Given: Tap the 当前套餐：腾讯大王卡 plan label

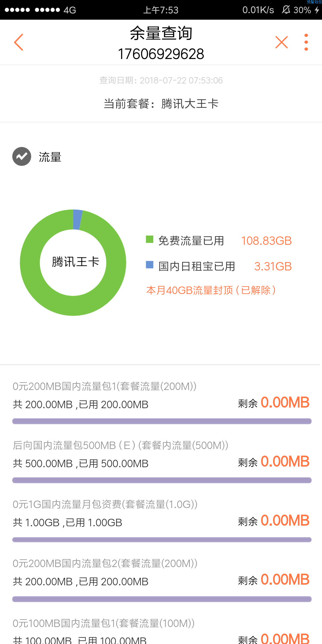Looking at the screenshot, I should pyautogui.click(x=161, y=104).
